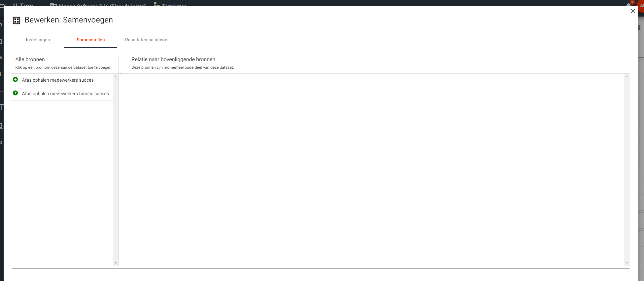Screen dimensions: 644x281
Task: Click the Templates icon in the top bar
Action: (157, 4)
